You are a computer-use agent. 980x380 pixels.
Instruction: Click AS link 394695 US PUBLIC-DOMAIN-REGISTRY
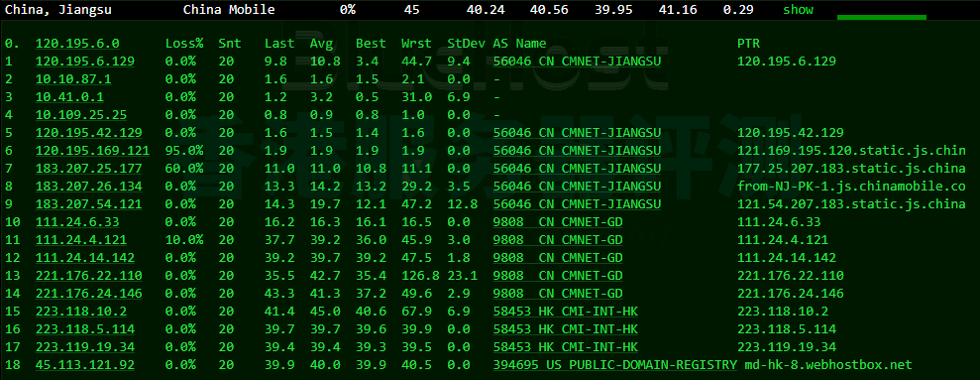tap(615, 365)
